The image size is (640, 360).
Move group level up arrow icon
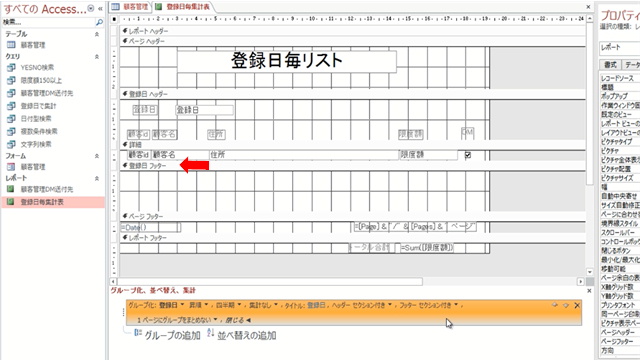pyautogui.click(x=554, y=305)
